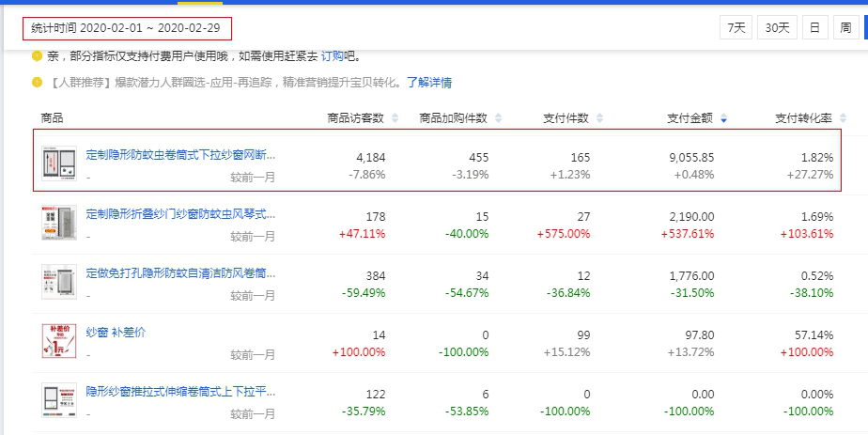Sort by 商品访客数 column arrow icon
The image size is (868, 435).
[x=395, y=118]
